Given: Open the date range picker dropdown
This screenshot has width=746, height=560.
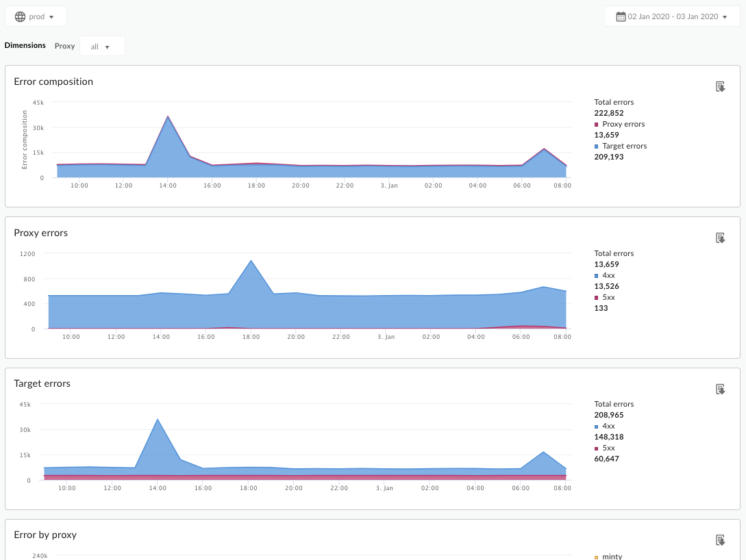Looking at the screenshot, I should pyautogui.click(x=672, y=16).
